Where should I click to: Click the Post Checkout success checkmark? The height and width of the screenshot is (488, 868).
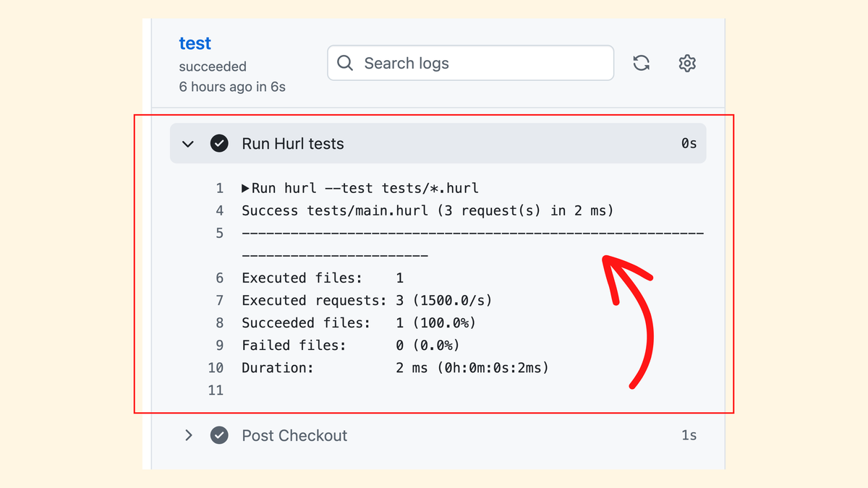219,435
